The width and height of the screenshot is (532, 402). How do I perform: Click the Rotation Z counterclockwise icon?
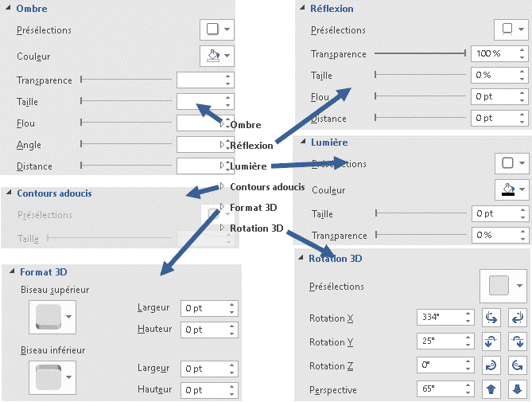517,365
